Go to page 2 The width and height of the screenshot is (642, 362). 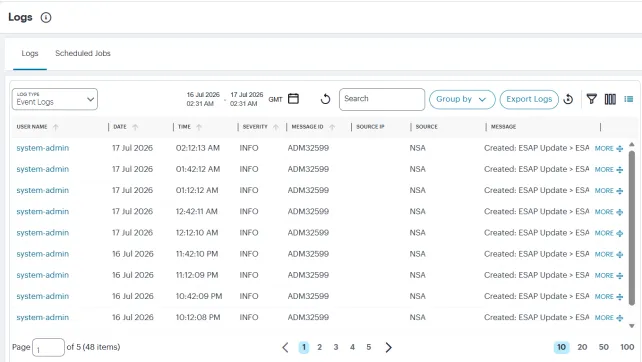(319, 347)
